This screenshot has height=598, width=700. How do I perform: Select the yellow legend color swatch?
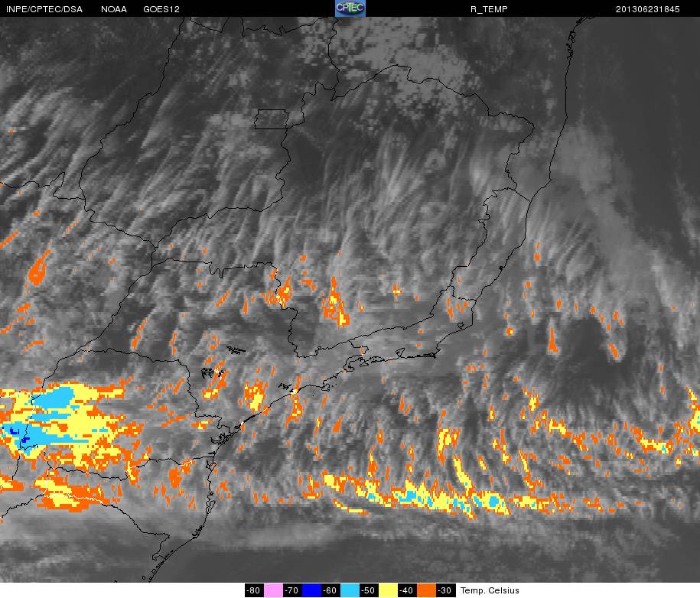click(388, 590)
